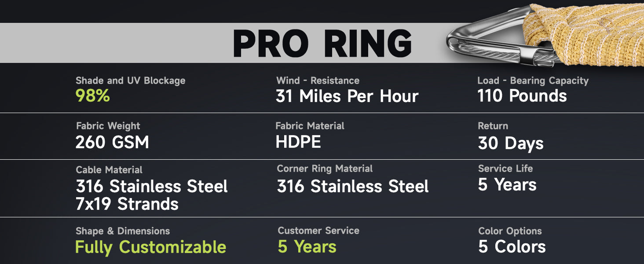Click the Cable Material label
Screen dimensions: 644x264
109,170
